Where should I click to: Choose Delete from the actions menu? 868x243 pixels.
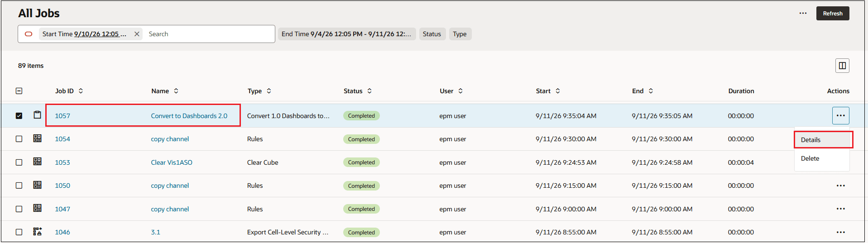[822, 158]
